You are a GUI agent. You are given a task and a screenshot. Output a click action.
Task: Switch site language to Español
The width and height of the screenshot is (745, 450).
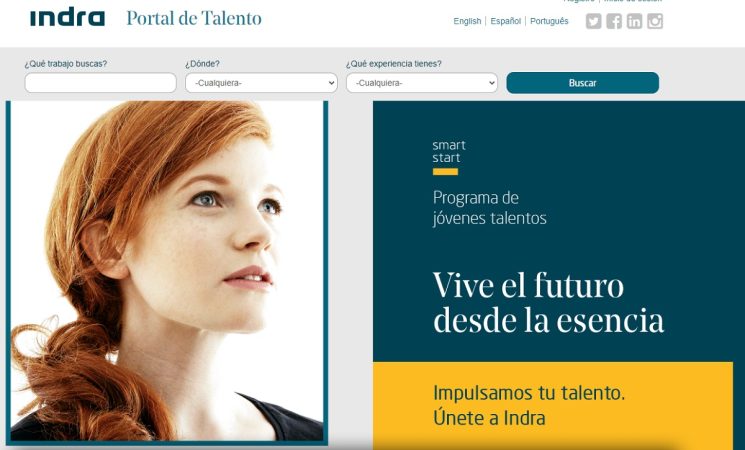pos(506,21)
